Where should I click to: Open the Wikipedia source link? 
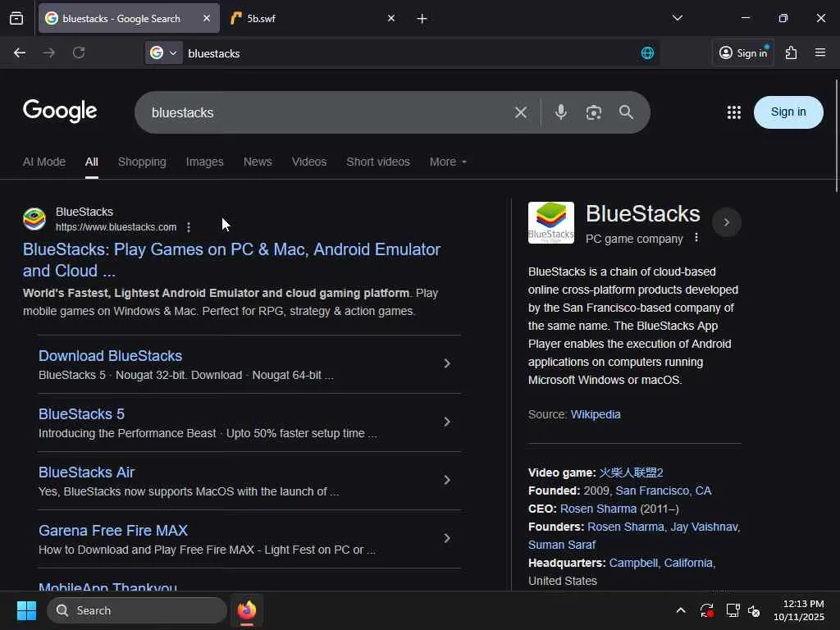coord(596,414)
